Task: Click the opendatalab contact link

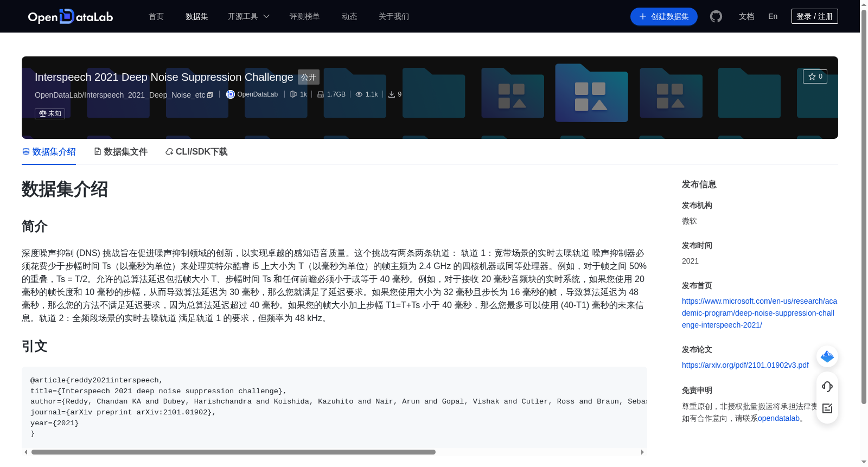Action: pyautogui.click(x=778, y=418)
